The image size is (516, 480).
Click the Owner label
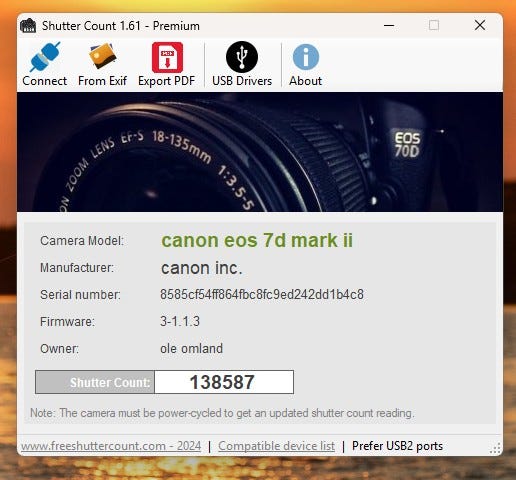pyautogui.click(x=59, y=349)
